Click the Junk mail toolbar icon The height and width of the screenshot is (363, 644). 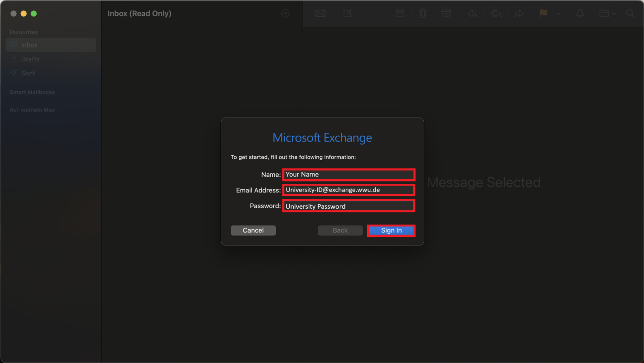[x=446, y=14]
